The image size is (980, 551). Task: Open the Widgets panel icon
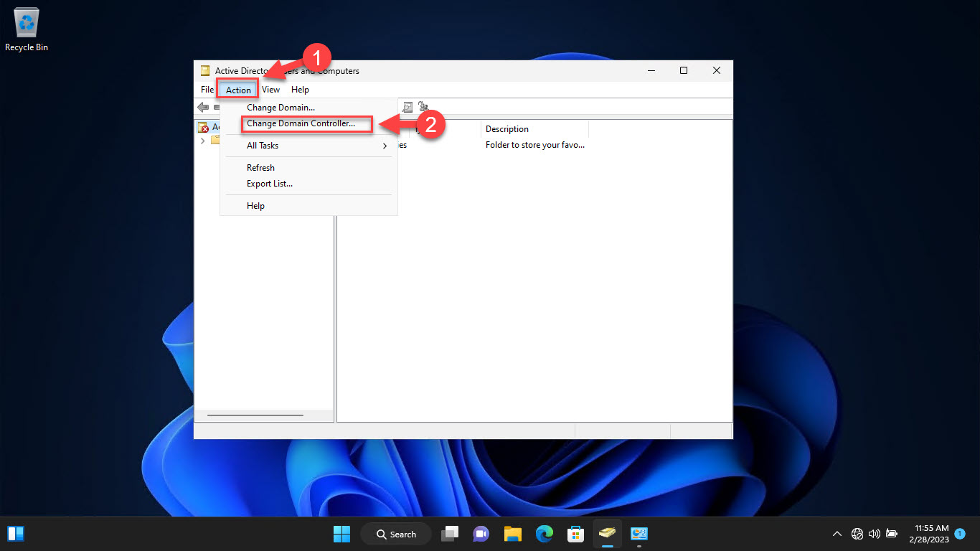[x=16, y=534]
